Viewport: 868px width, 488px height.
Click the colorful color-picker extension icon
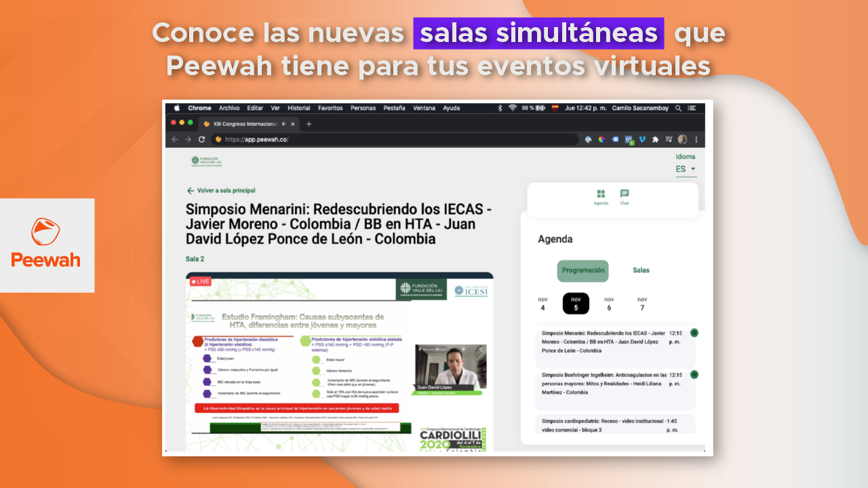(x=601, y=139)
